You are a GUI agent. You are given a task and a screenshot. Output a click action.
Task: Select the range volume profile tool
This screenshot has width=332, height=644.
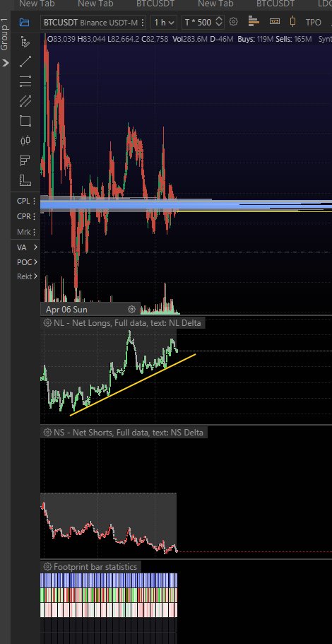[25, 160]
